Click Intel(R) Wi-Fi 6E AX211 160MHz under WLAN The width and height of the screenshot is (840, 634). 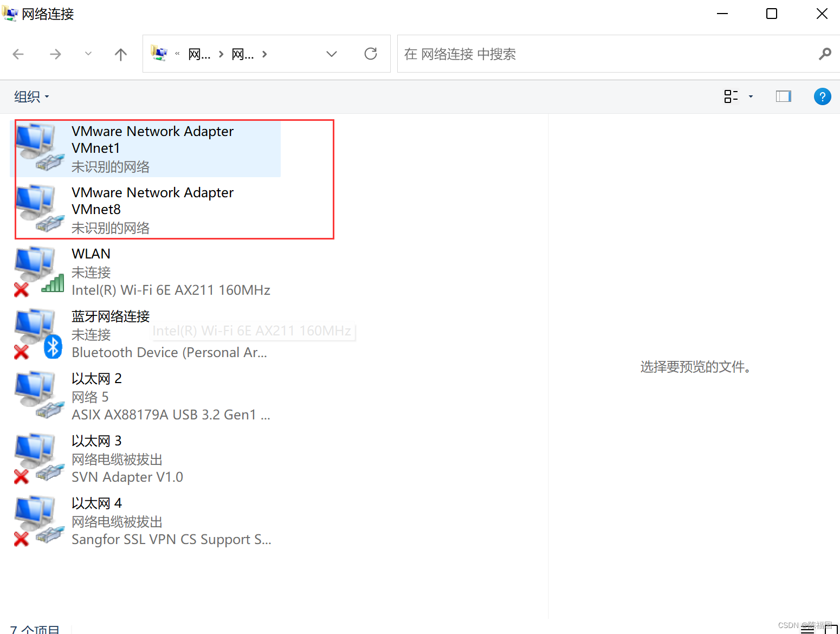point(171,290)
